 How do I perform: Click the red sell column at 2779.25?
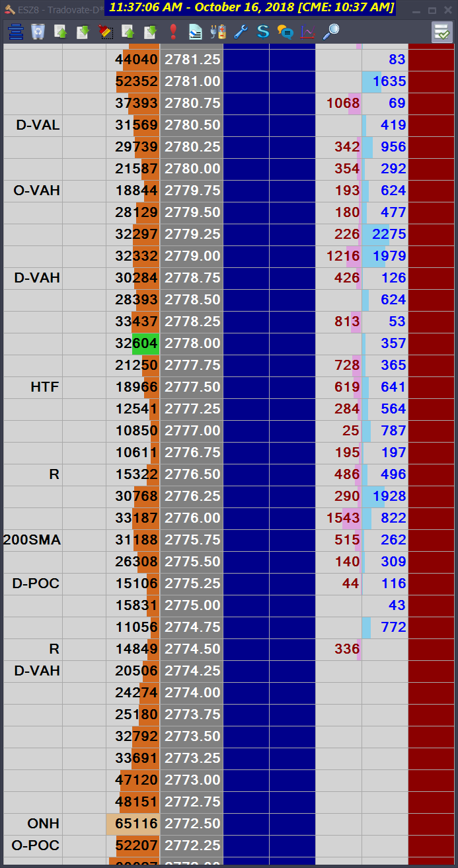coord(432,234)
